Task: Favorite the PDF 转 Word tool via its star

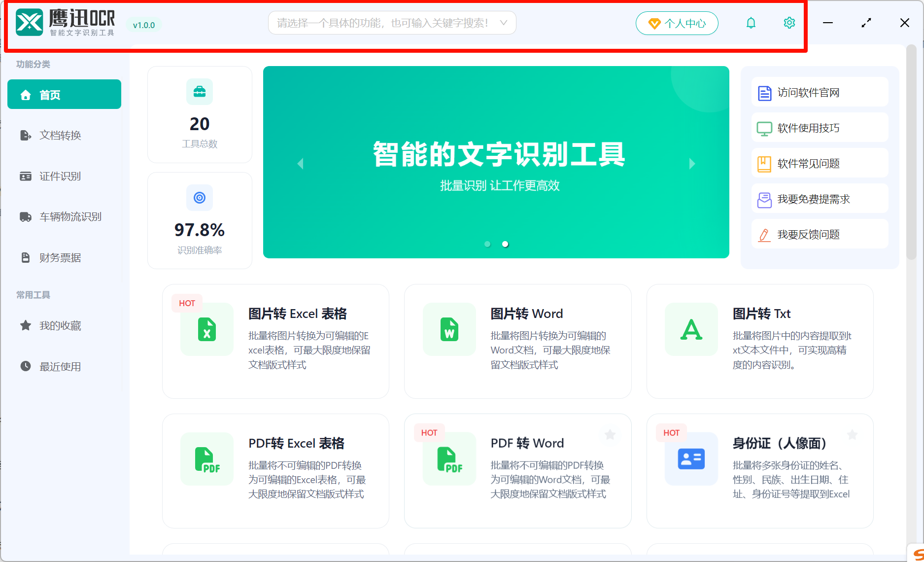Action: (610, 435)
